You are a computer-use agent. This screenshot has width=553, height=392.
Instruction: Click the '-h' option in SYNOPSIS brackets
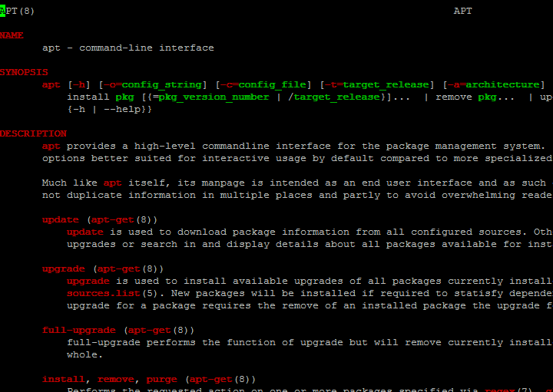pyautogui.click(x=78, y=85)
